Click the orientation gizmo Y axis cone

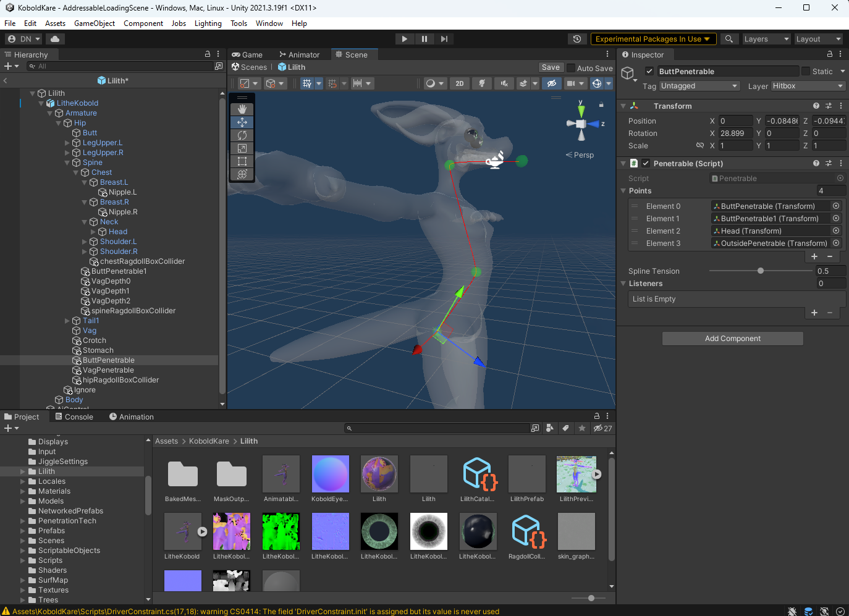point(581,111)
